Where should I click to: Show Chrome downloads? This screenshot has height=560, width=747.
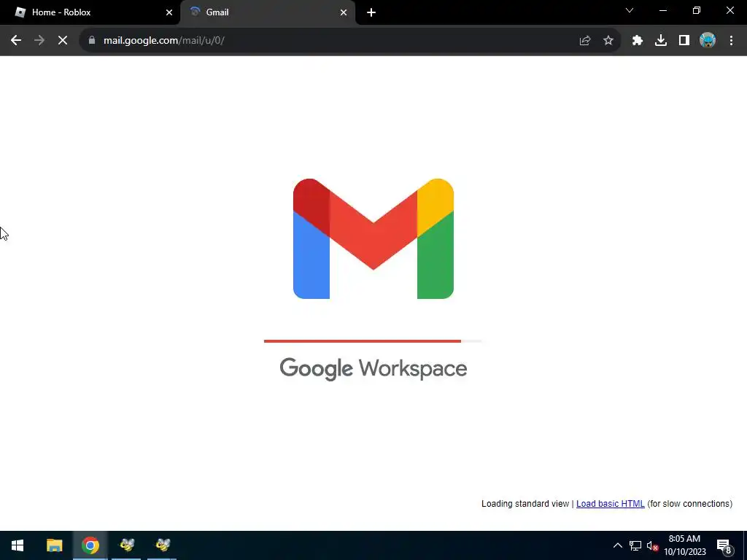click(661, 41)
